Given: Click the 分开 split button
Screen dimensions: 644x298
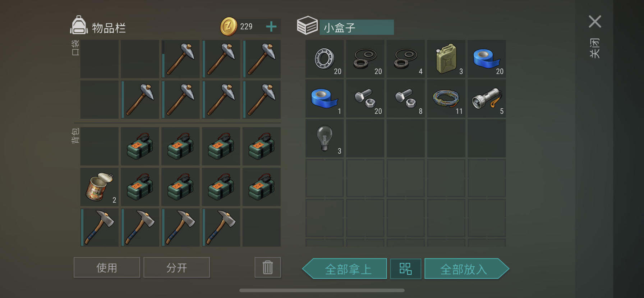Looking at the screenshot, I should (x=176, y=267).
